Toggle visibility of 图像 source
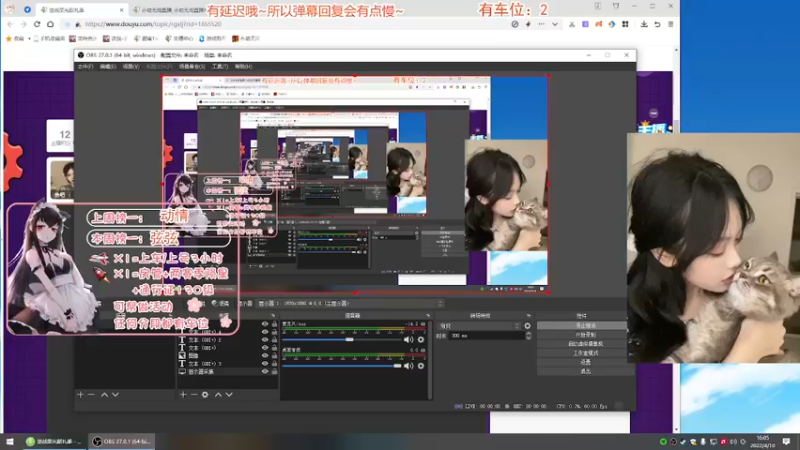This screenshot has height=450, width=800. [x=265, y=356]
